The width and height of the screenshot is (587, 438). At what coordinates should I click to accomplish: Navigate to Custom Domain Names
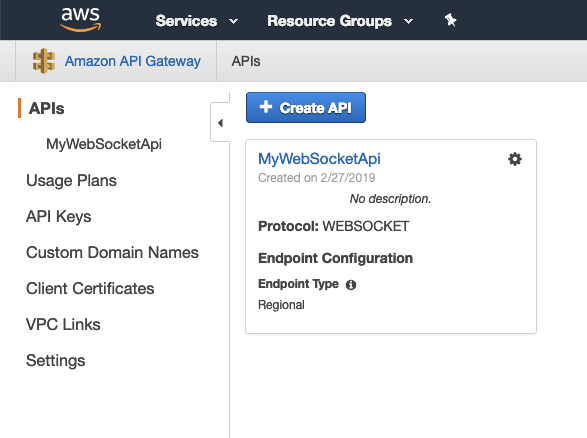pos(112,252)
